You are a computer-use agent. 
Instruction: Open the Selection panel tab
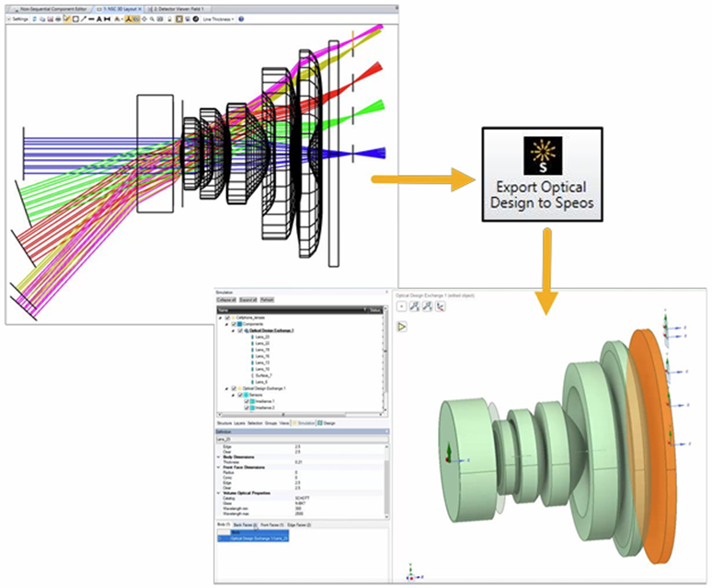click(255, 423)
